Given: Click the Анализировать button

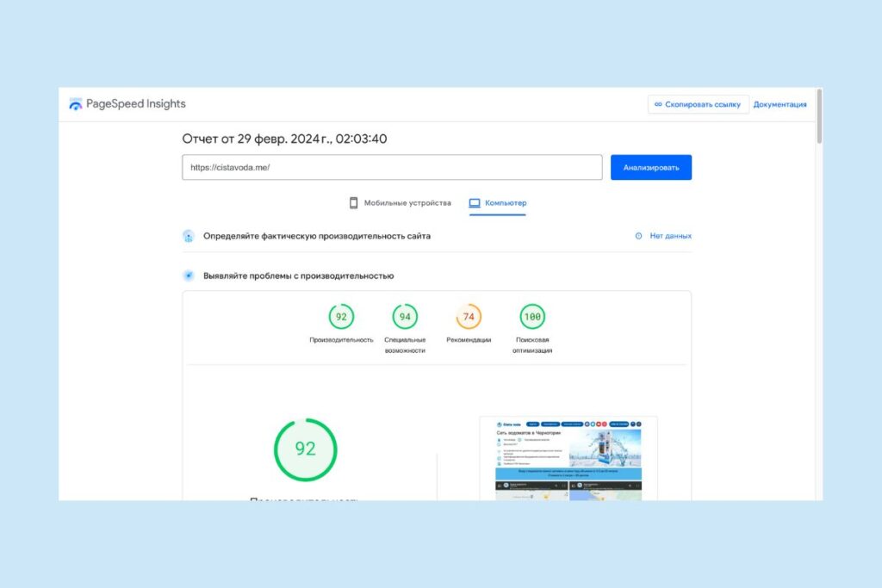Looking at the screenshot, I should point(651,168).
